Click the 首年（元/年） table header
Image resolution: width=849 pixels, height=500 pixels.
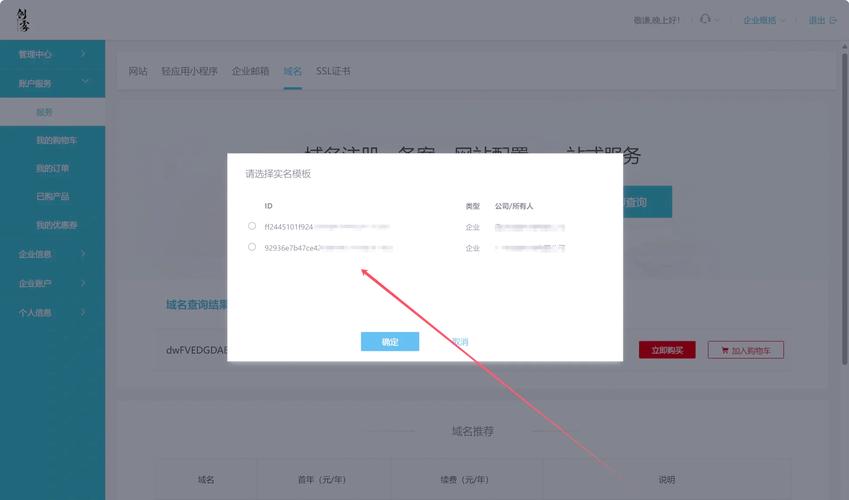coord(322,479)
